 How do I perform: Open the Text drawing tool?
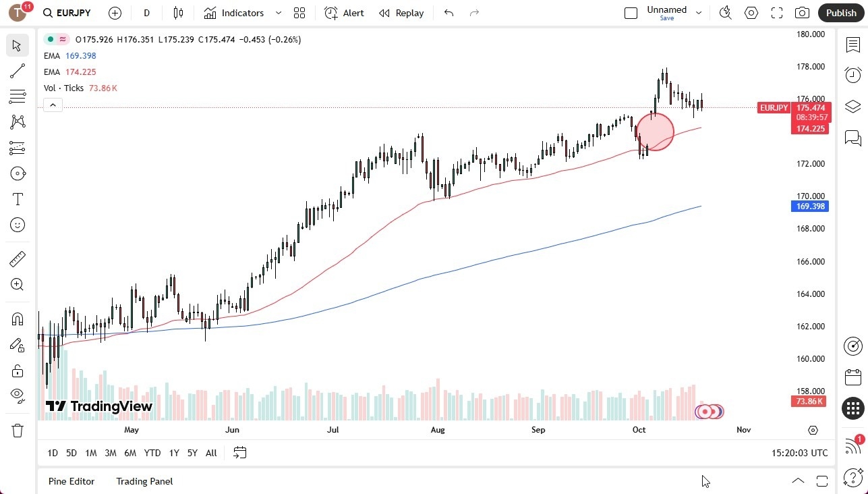pyautogui.click(x=17, y=199)
